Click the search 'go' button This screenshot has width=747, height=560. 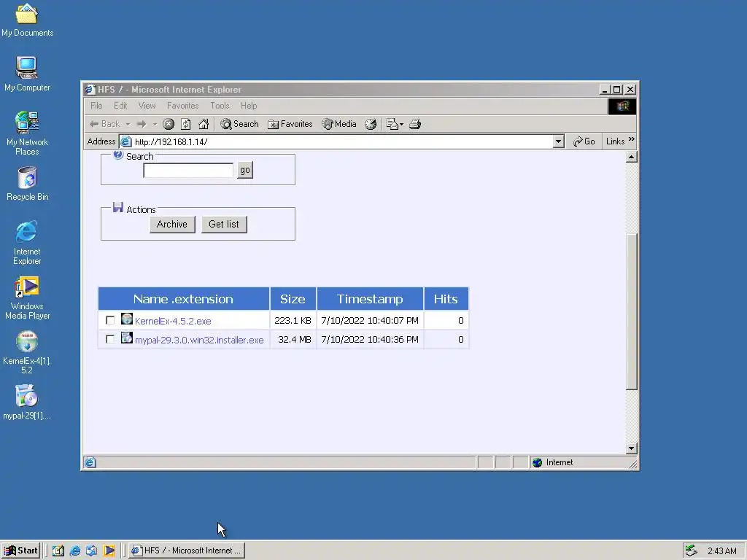(245, 170)
